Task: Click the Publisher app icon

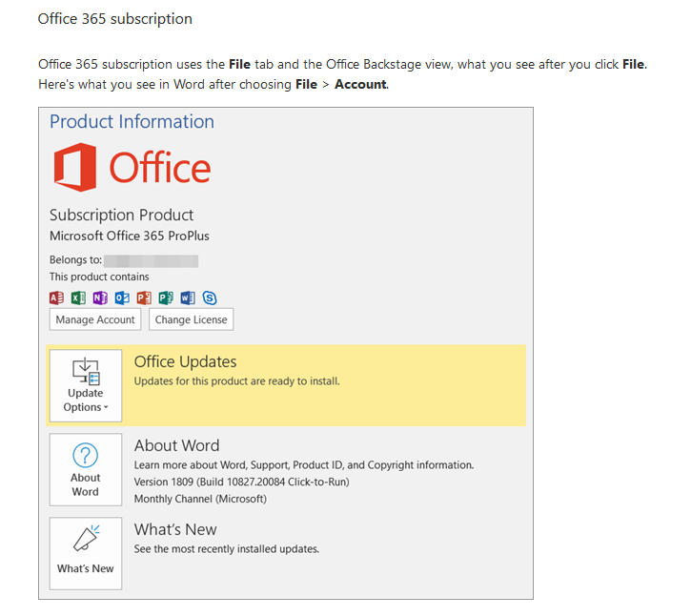Action: [x=166, y=298]
